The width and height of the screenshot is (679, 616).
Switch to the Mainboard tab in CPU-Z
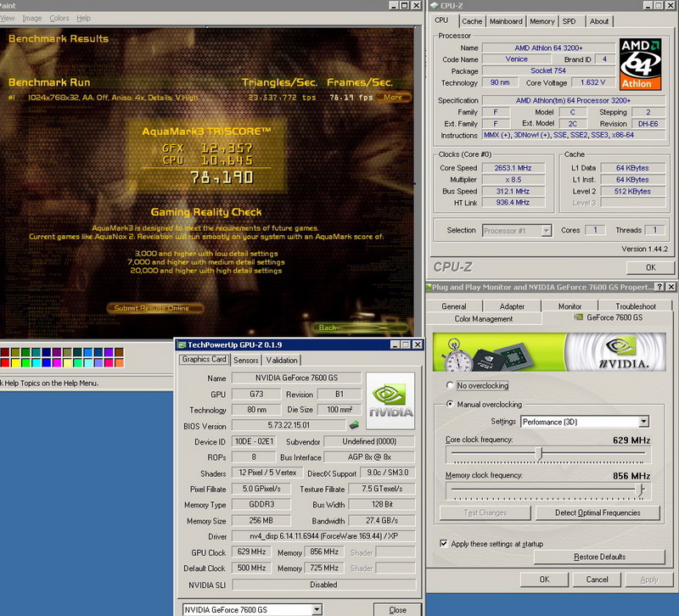[x=506, y=21]
